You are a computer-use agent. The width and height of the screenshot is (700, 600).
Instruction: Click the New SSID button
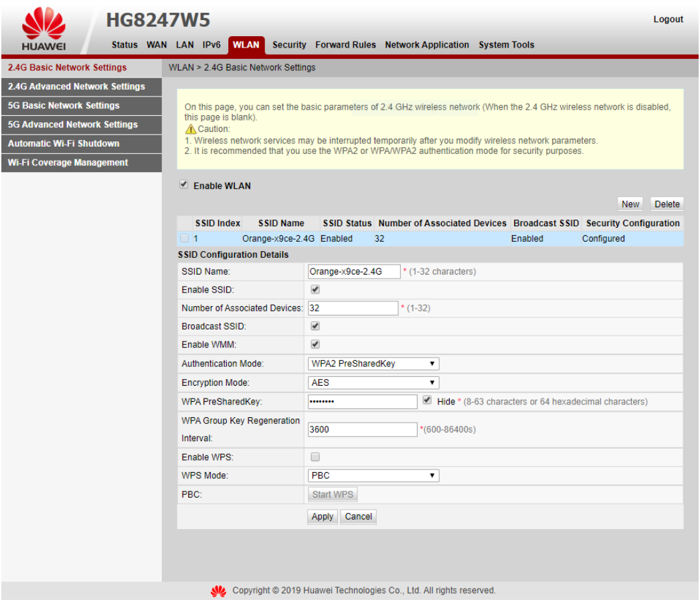pos(630,204)
